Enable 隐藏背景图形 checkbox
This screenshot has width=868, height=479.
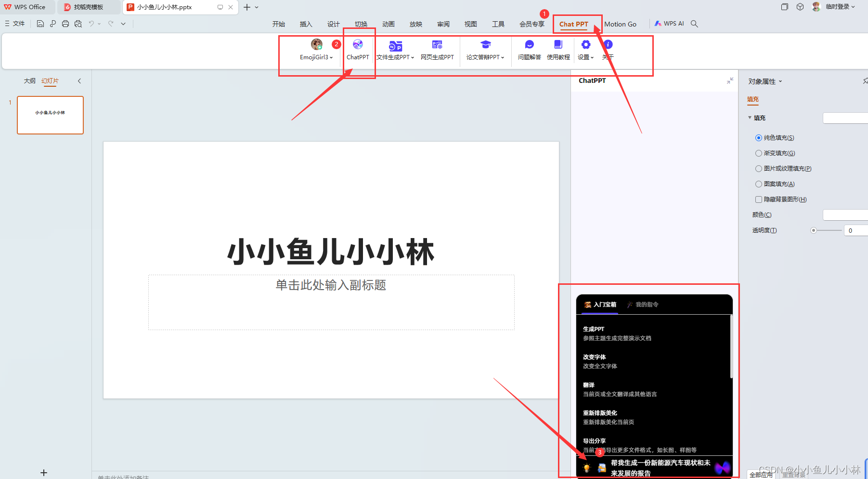759,200
